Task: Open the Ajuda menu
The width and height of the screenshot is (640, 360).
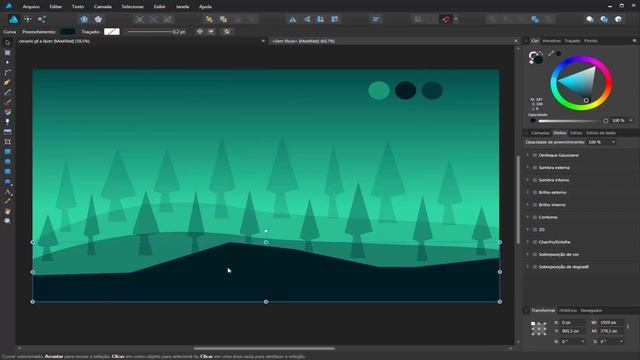Action: (205, 7)
